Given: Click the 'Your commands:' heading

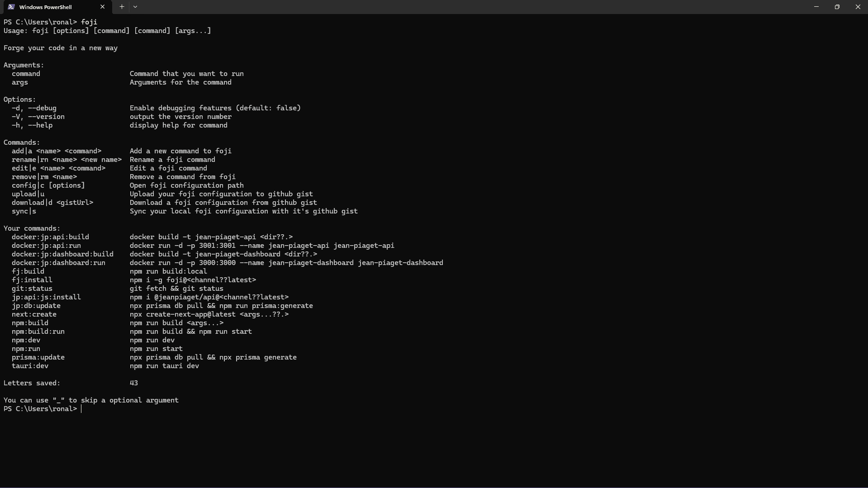Looking at the screenshot, I should click(32, 228).
